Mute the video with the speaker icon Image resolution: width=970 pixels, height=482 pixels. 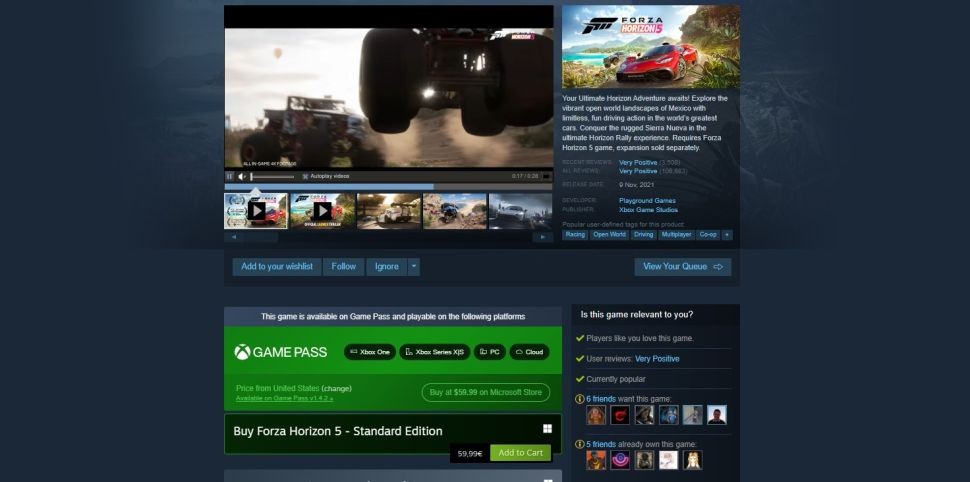tap(242, 176)
